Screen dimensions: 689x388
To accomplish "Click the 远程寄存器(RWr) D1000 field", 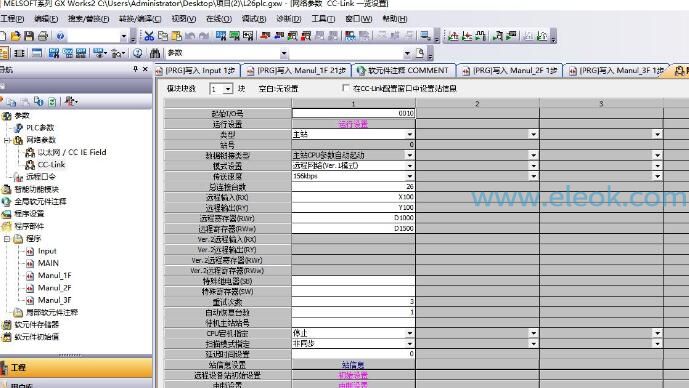I will (353, 218).
